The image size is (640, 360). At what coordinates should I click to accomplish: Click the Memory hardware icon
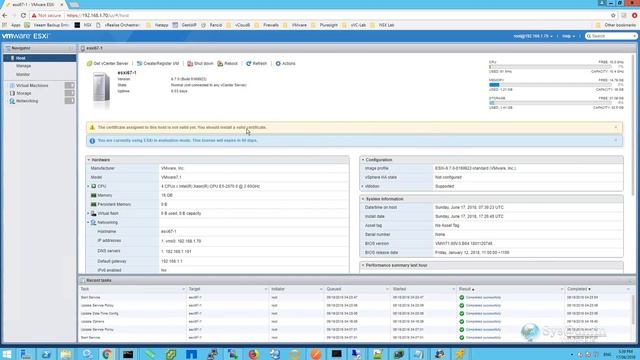93,196
